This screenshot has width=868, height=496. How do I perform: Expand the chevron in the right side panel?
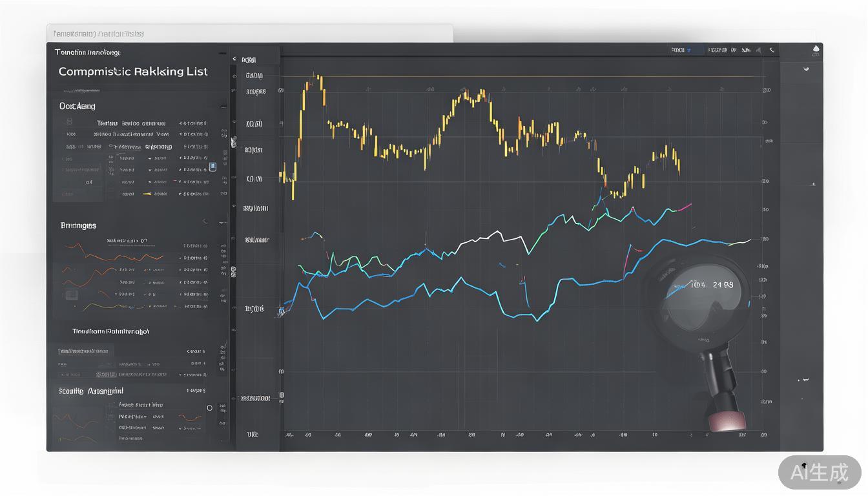806,69
